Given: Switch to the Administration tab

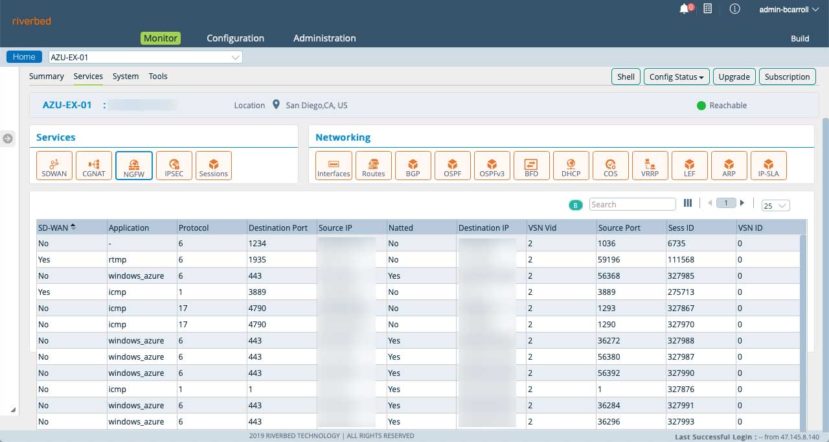Looking at the screenshot, I should 325,38.
